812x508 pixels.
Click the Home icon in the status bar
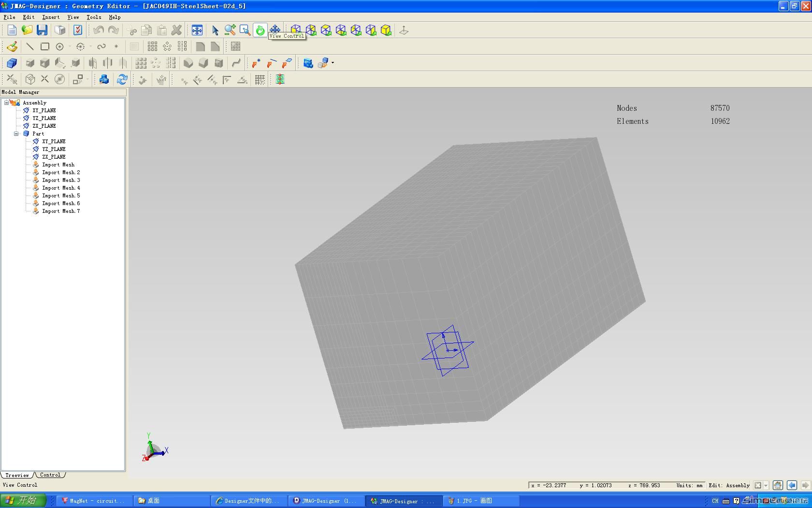778,485
